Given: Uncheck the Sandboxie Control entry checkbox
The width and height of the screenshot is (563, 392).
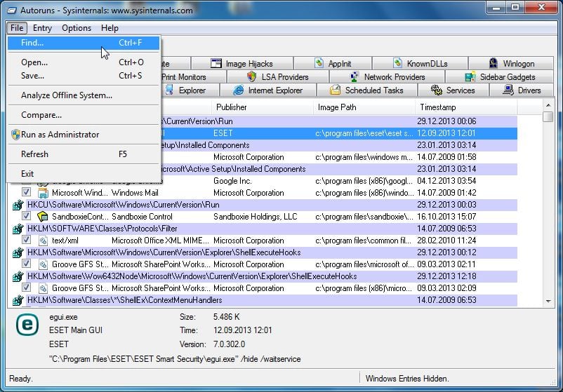Looking at the screenshot, I should (x=26, y=217).
